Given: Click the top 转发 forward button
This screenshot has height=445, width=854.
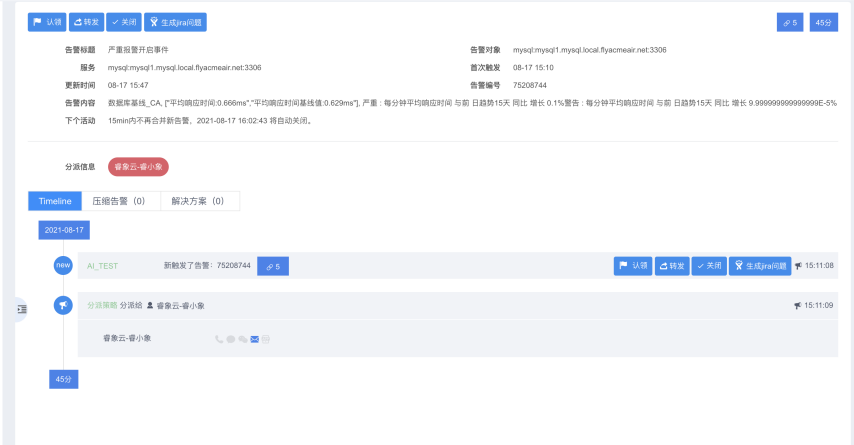Looking at the screenshot, I should click(x=87, y=22).
